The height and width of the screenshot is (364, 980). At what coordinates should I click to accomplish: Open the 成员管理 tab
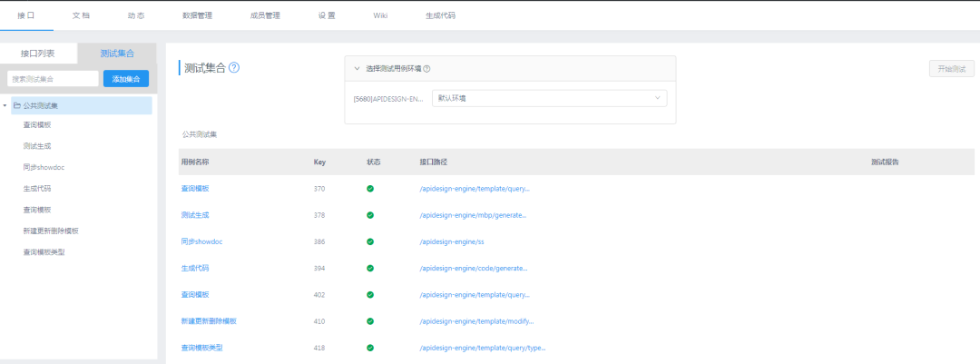pyautogui.click(x=265, y=15)
